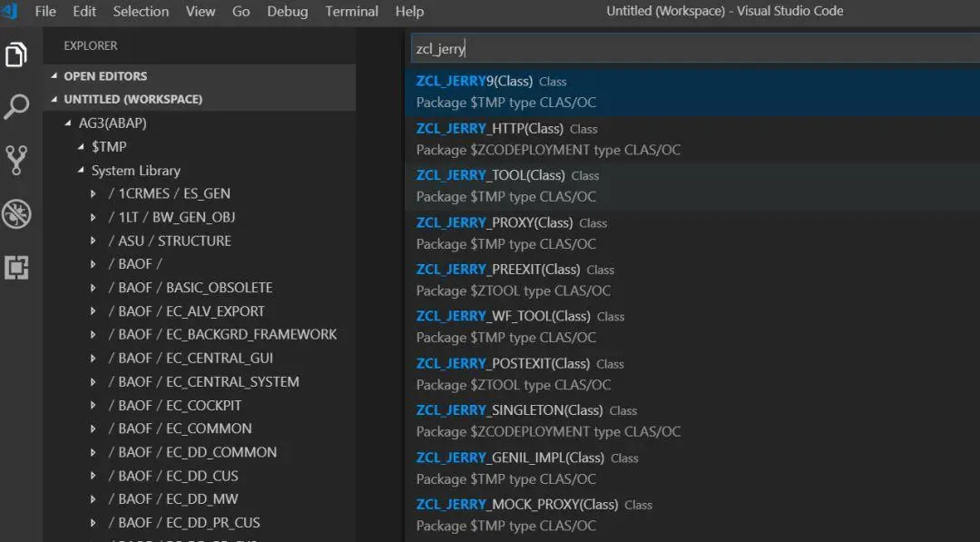Click the EXPLORER panel title
Image resolution: width=980 pixels, height=542 pixels.
point(91,45)
